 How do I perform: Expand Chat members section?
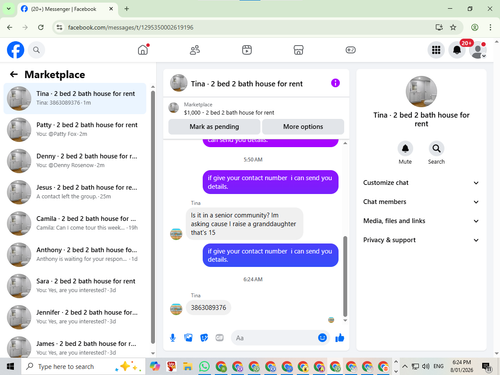[x=421, y=202]
